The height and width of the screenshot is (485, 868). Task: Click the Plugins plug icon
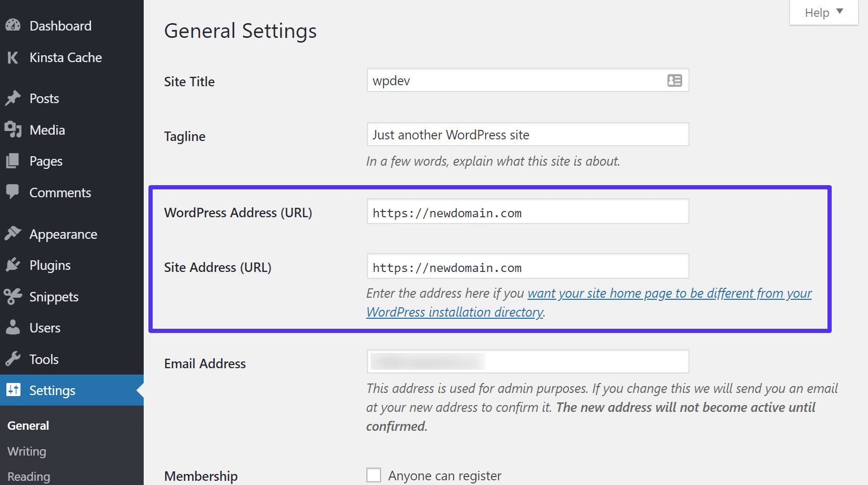[x=13, y=265]
